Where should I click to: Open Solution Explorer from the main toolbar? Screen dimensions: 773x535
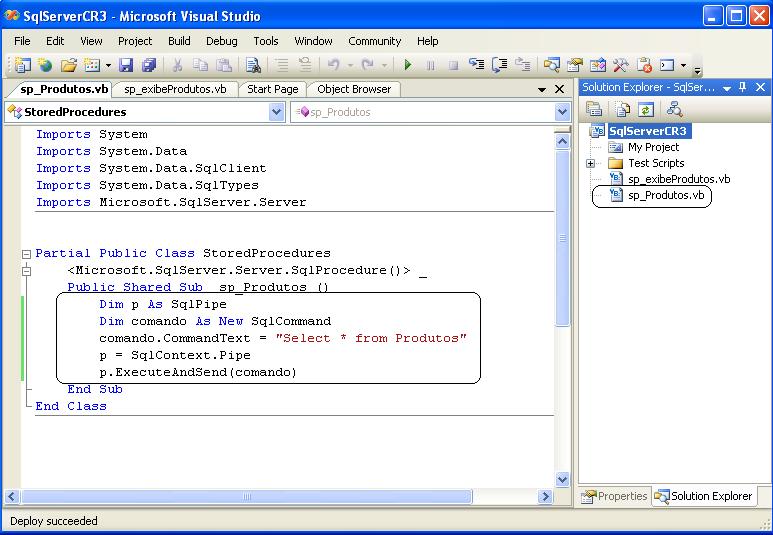(x=551, y=65)
